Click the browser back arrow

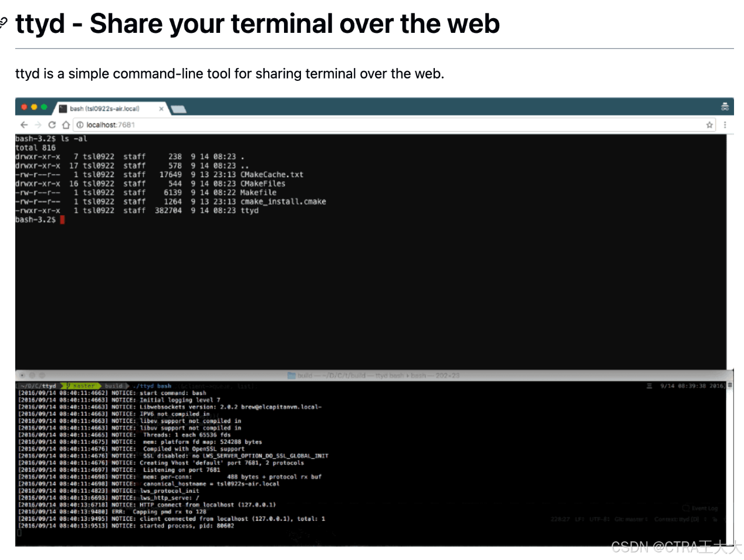click(24, 125)
